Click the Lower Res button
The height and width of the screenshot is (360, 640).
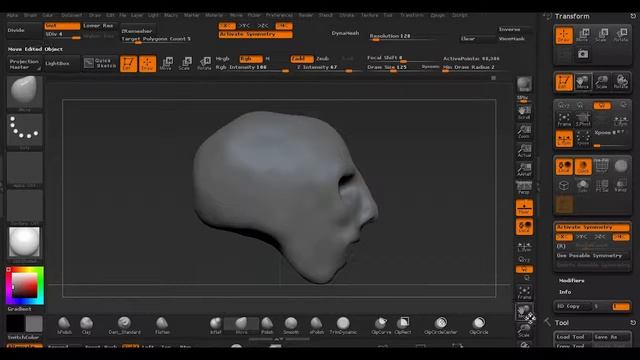click(98, 26)
